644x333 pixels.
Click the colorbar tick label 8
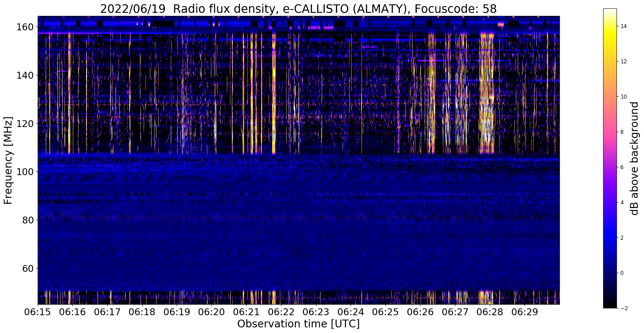tap(622, 132)
